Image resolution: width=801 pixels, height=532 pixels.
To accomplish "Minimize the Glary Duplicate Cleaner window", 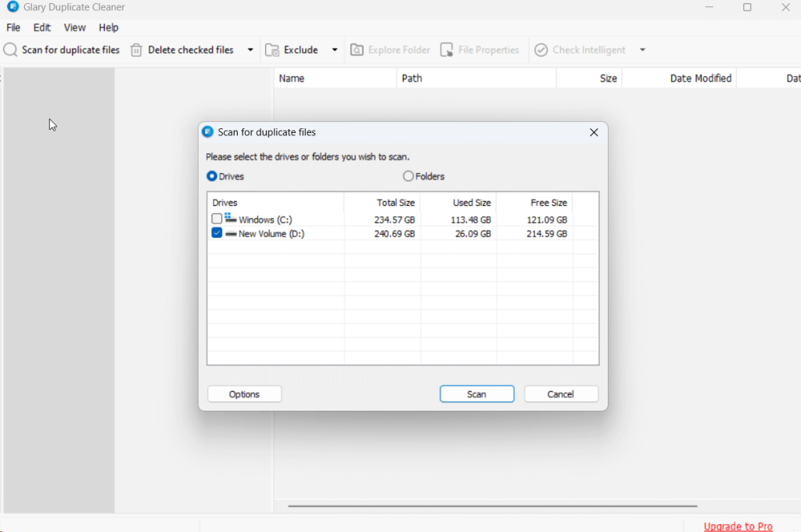I will [709, 7].
